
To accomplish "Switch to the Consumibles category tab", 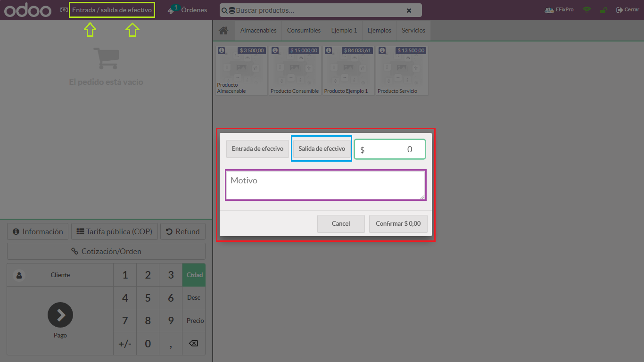I will tap(304, 30).
